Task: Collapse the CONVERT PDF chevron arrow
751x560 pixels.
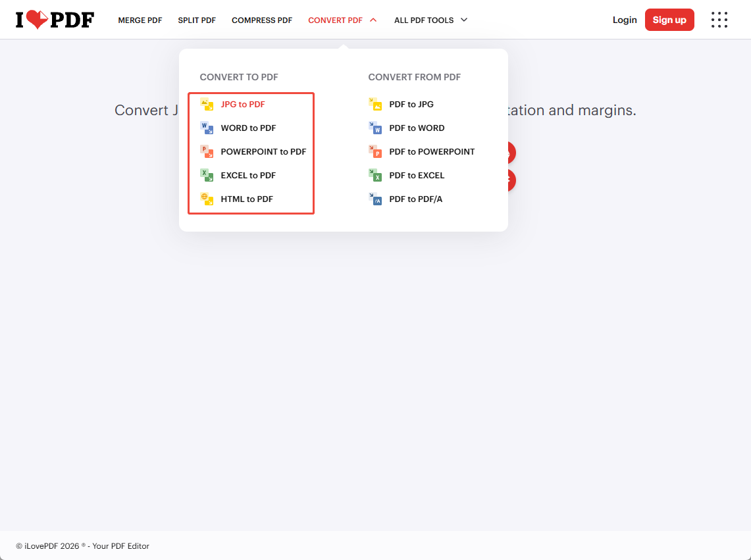Action: click(373, 20)
